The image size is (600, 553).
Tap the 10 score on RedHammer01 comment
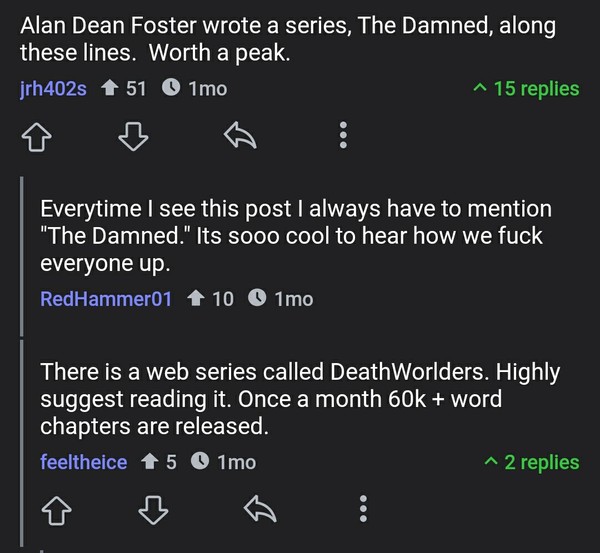coord(223,298)
